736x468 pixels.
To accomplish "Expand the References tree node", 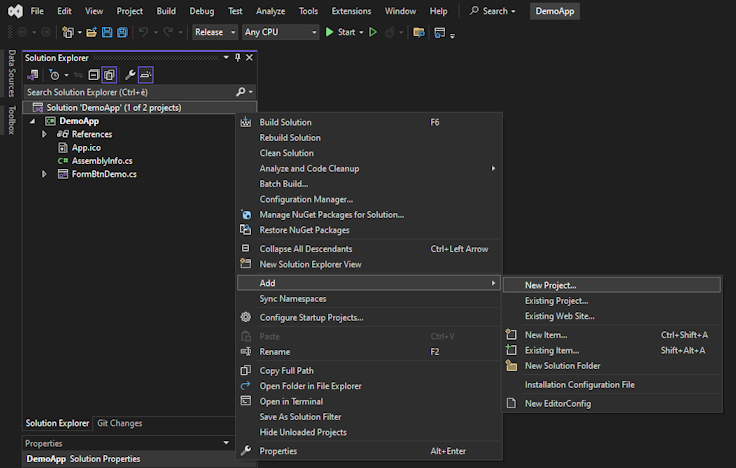I will pyautogui.click(x=45, y=134).
